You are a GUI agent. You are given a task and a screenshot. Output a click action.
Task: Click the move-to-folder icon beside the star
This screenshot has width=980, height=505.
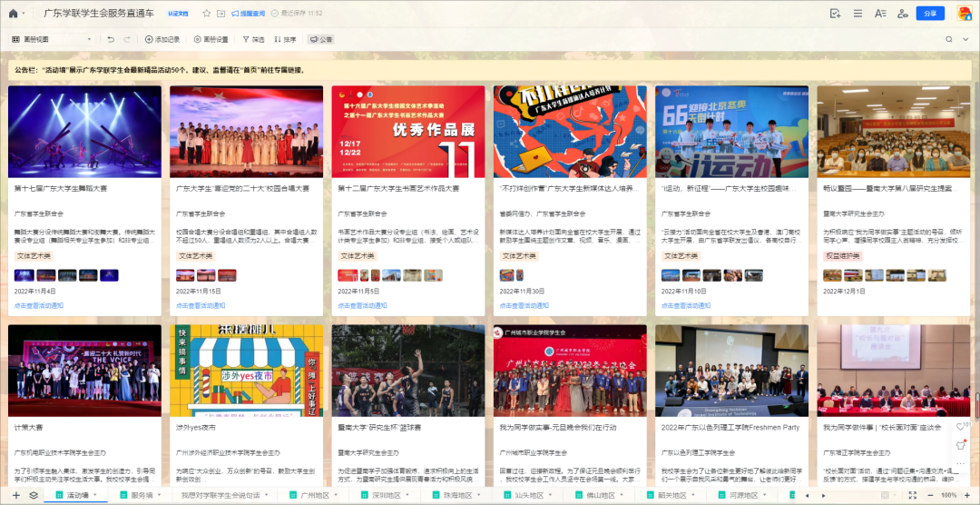220,13
